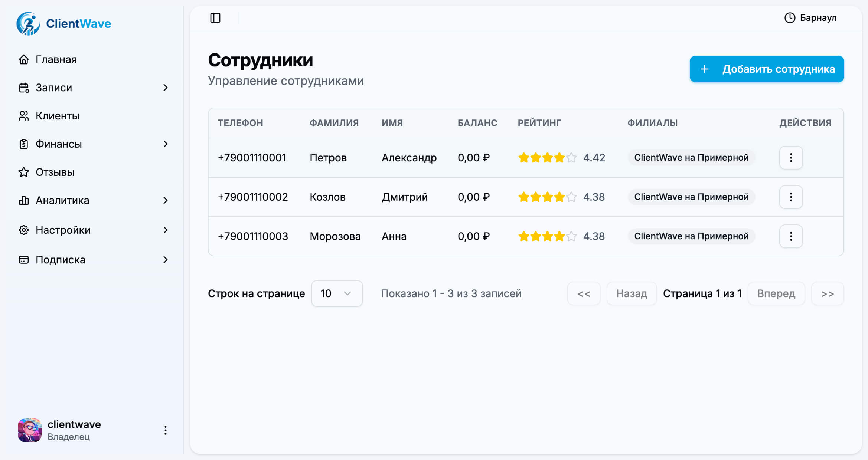The image size is (868, 460).
Task: Open Клиенты via the people icon
Action: (23, 116)
